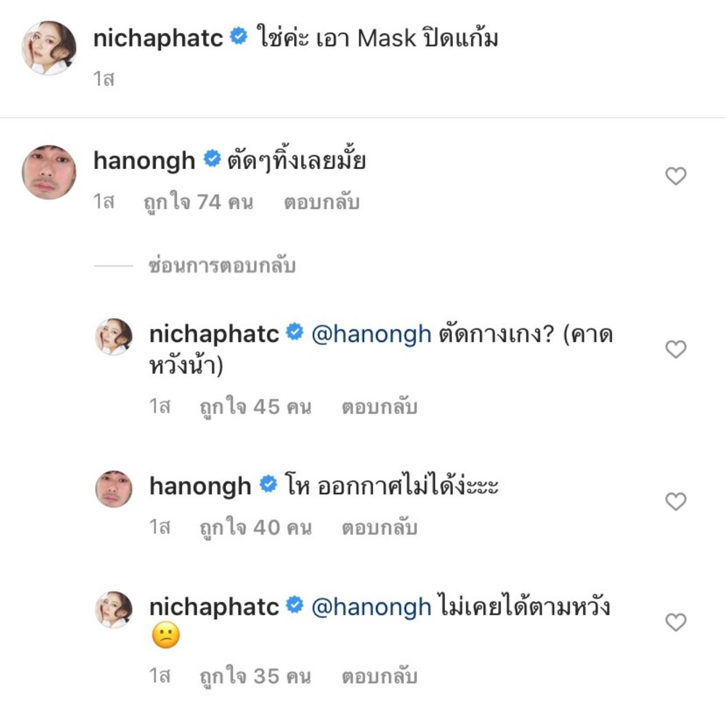Like hanongh's comment with 74 likes
The height and width of the screenshot is (728, 725).
(x=675, y=176)
